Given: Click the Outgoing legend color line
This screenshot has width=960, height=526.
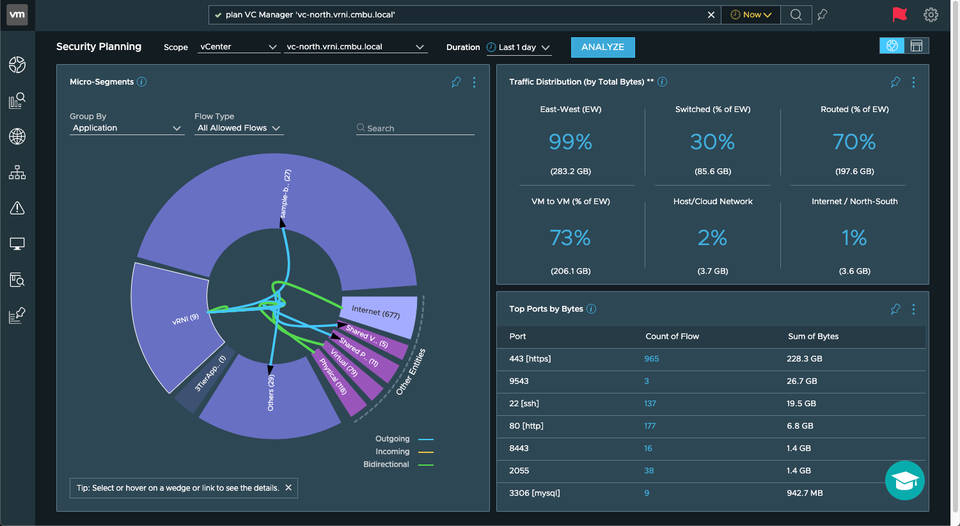Looking at the screenshot, I should [425, 439].
